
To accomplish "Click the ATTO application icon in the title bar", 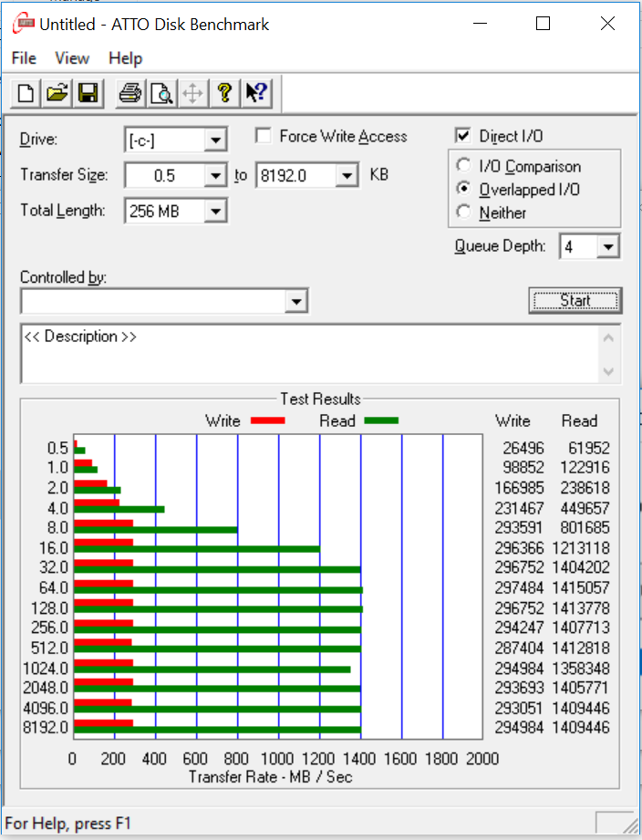I will click(x=24, y=24).
